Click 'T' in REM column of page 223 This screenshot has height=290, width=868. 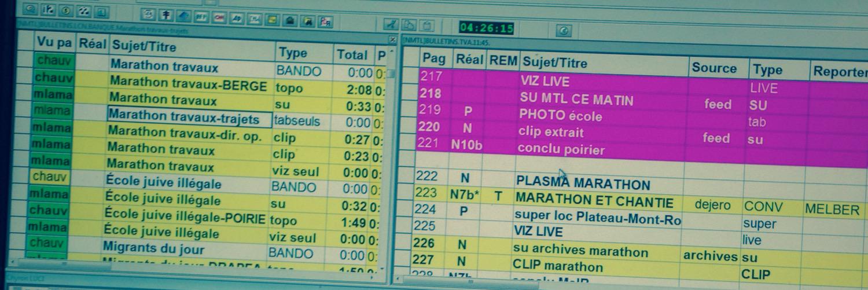(x=498, y=197)
